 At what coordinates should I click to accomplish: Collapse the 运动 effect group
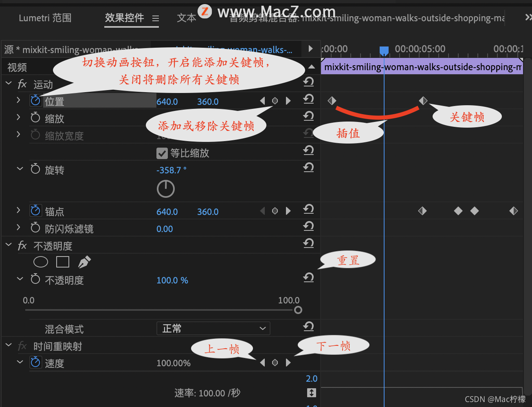tap(9, 83)
